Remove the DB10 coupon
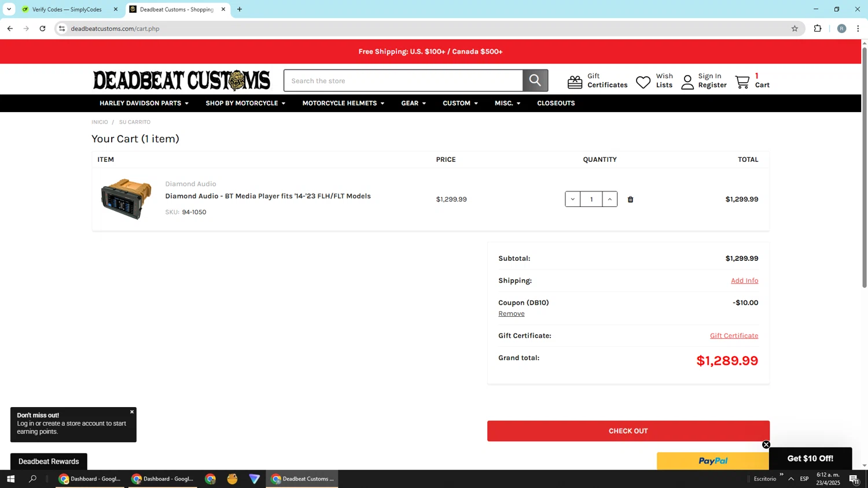Screen dimensions: 868x488 click(x=512, y=313)
